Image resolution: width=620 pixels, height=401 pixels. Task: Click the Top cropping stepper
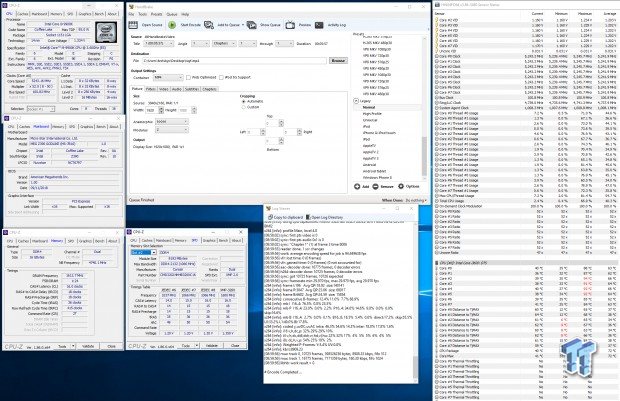[x=281, y=123]
